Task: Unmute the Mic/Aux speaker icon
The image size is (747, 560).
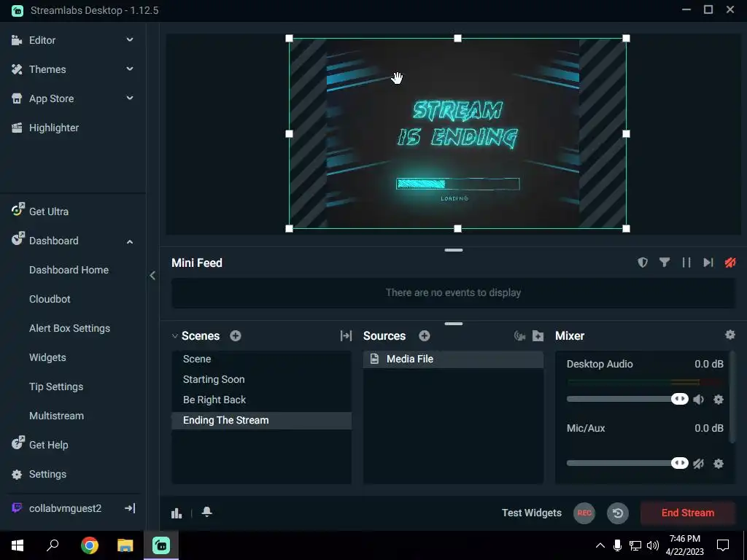Action: click(698, 463)
